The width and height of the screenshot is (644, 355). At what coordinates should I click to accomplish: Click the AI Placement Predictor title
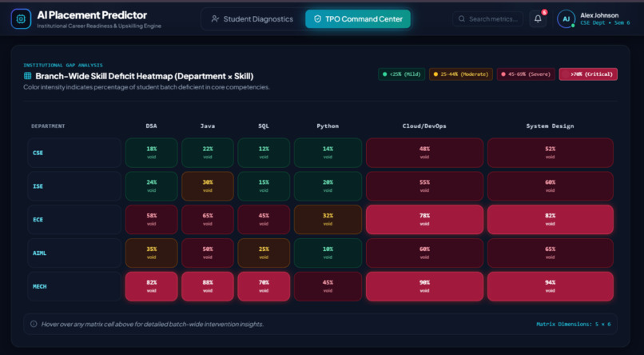(x=92, y=15)
